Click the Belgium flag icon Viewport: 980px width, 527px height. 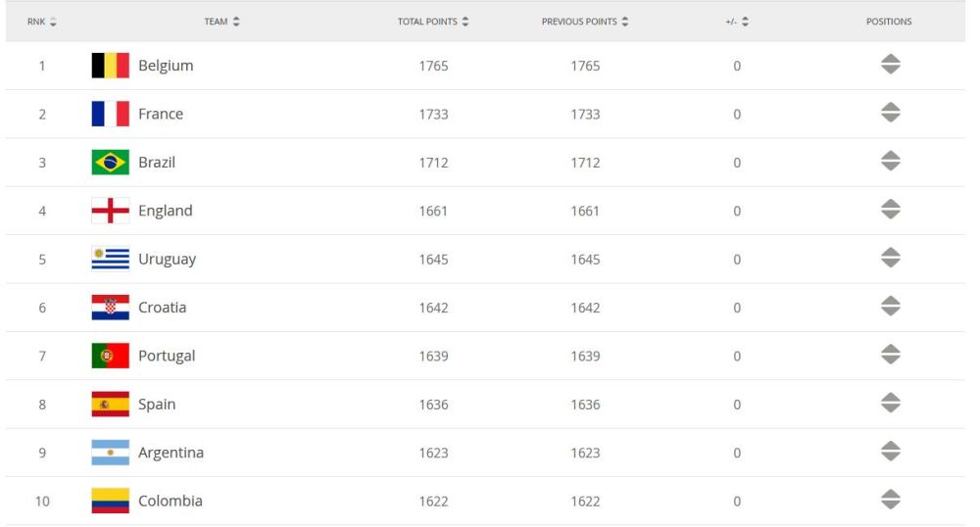click(110, 66)
